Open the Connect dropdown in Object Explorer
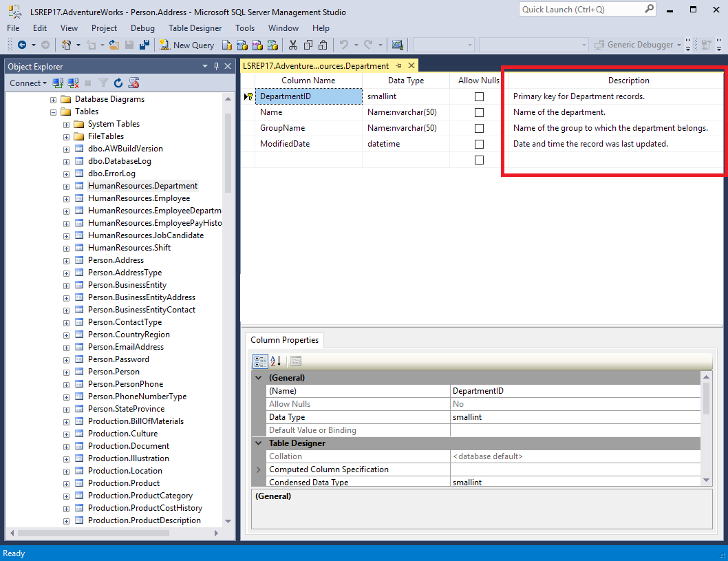 pos(28,83)
